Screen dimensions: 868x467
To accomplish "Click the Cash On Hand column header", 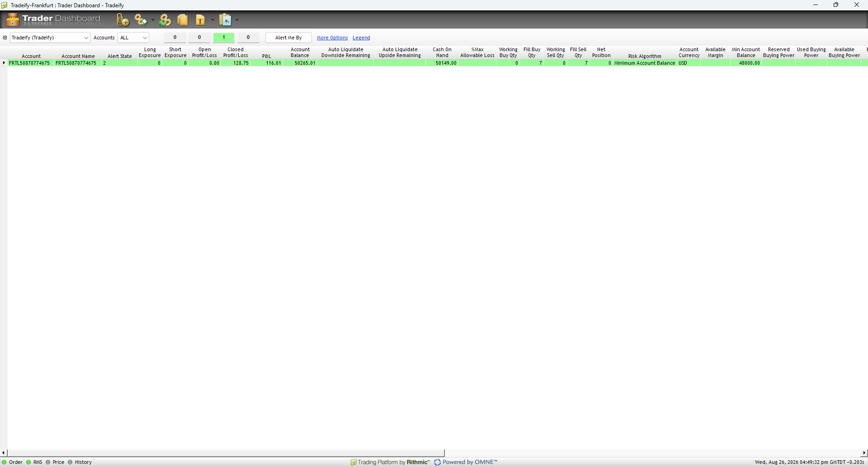I will 442,52.
